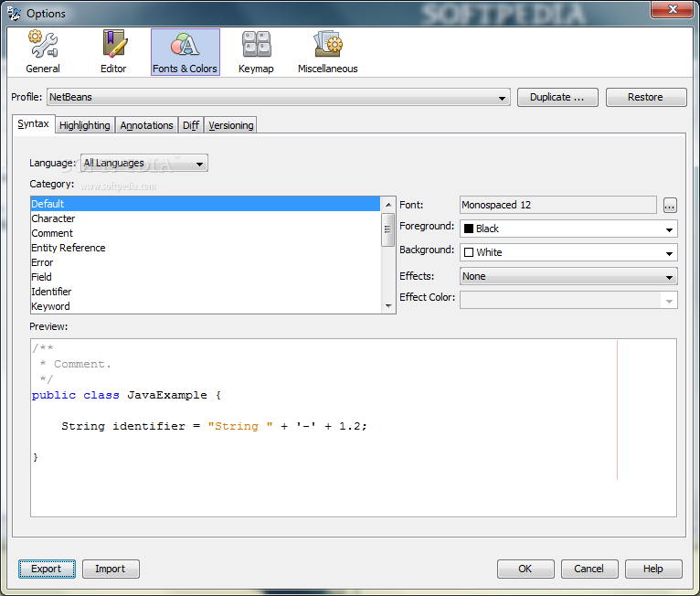
Task: Click the category list scroll up arrow
Action: [388, 205]
